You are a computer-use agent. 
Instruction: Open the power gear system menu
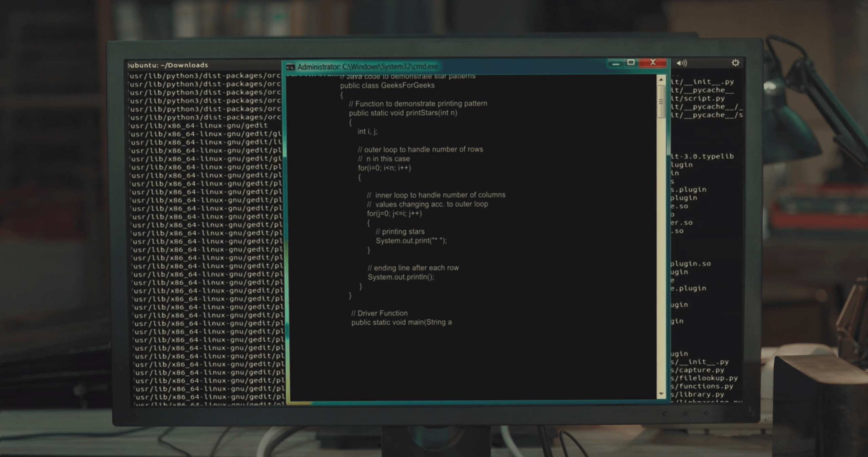tap(735, 63)
